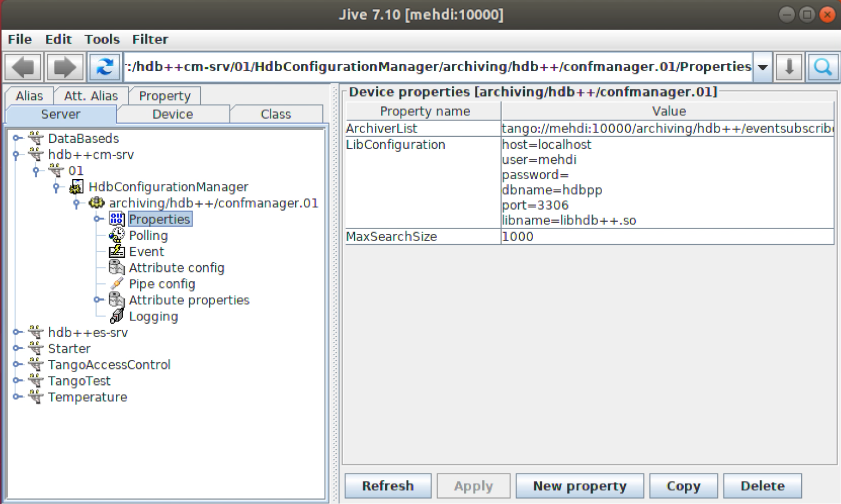Click the DataBaseds server icon

click(x=36, y=138)
